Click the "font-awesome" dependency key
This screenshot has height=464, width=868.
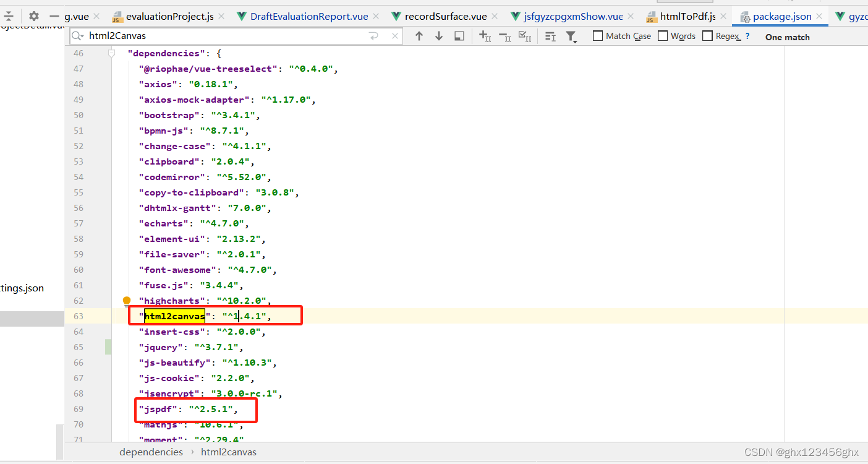tap(177, 270)
